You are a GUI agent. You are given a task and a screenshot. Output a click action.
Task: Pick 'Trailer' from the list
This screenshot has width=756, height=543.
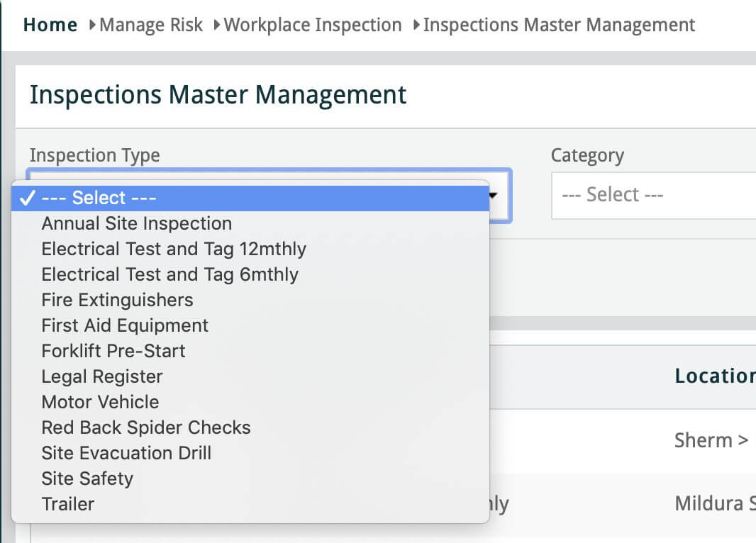[x=68, y=504]
